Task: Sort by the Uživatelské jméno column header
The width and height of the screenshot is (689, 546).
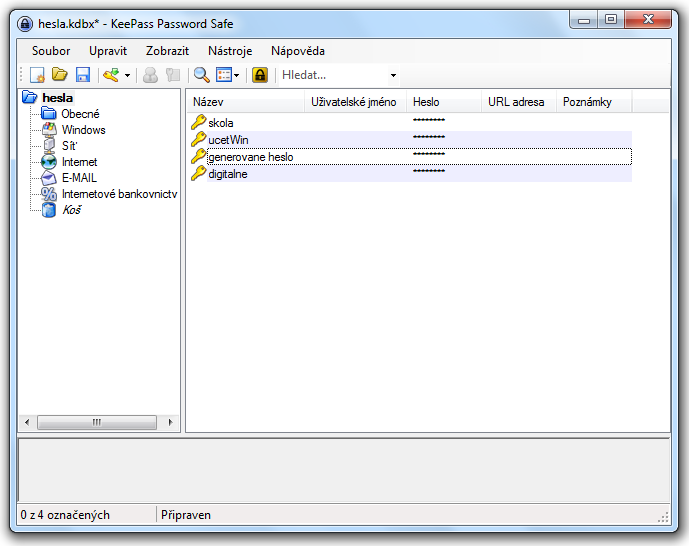Action: (x=355, y=102)
